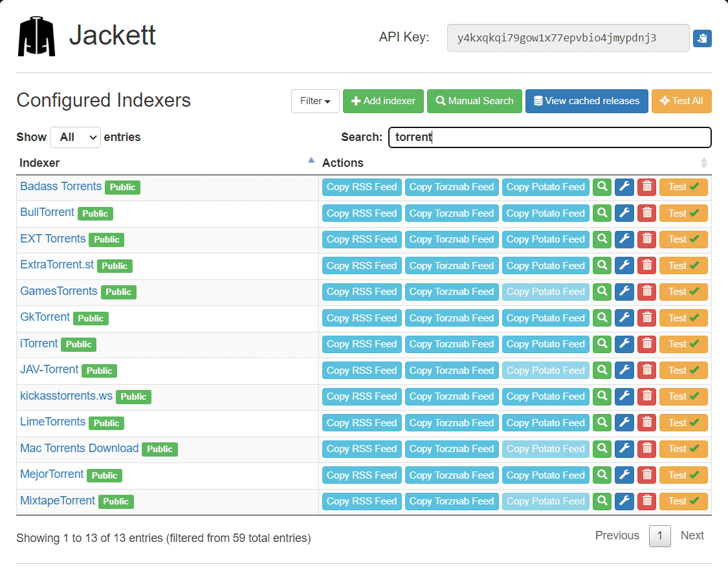728x573 pixels.
Task: Click the Jackett jacket logo
Action: coord(37,37)
